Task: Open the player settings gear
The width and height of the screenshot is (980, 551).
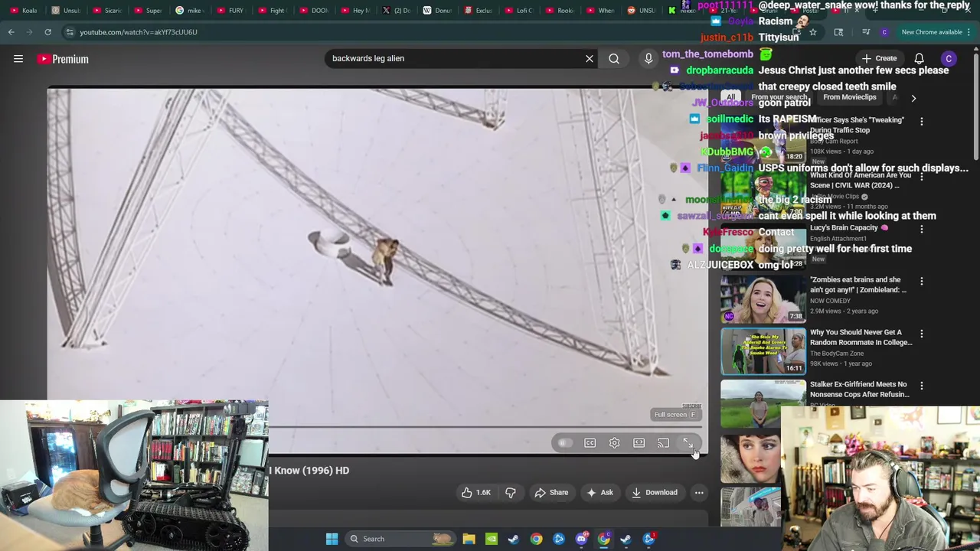Action: pyautogui.click(x=614, y=443)
